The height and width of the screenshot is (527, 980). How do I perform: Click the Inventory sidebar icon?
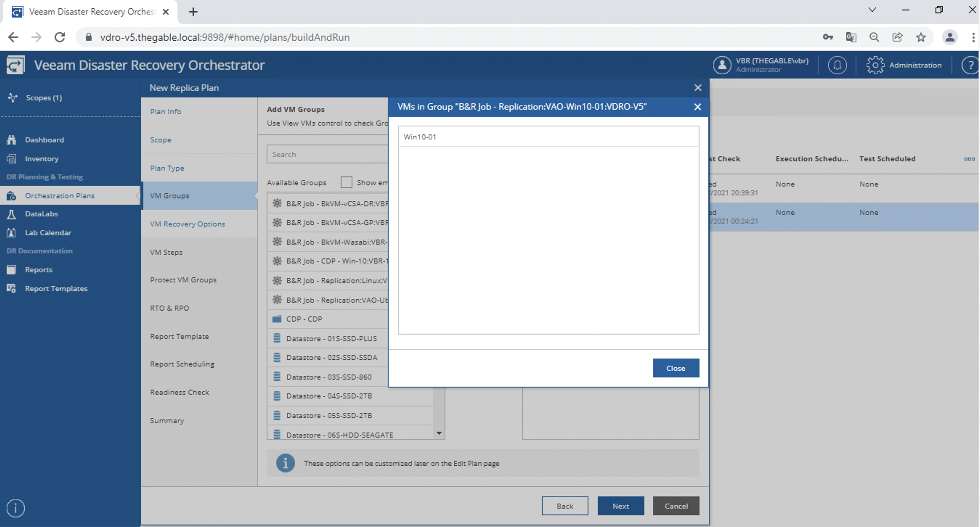11,159
